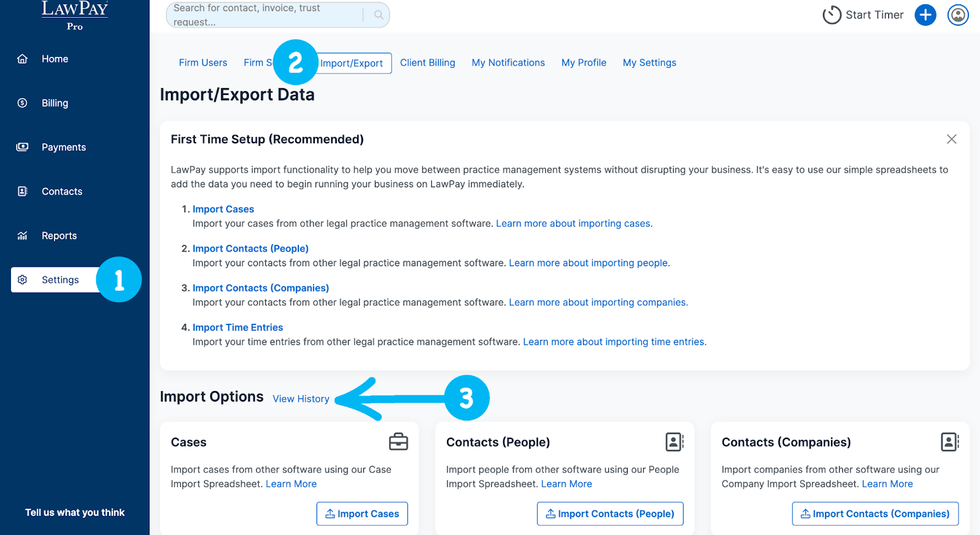
Task: Click Import Contacts (Companies) setup step link
Action: [x=261, y=288]
